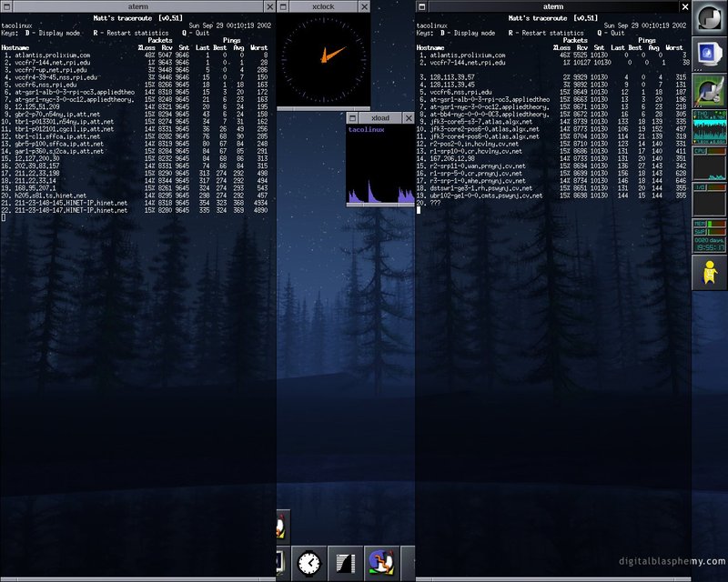
Task: Launch the computer monitor dock icon
Action: (710, 54)
